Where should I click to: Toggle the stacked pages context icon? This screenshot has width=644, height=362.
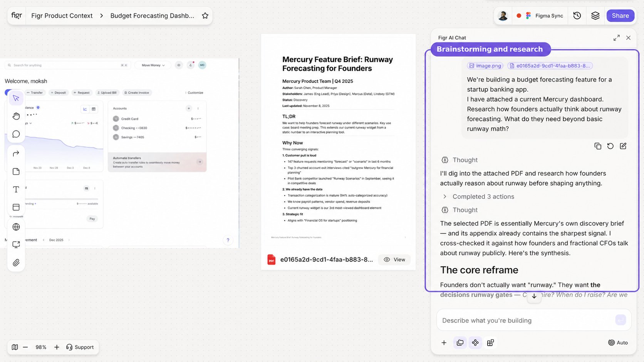(460, 343)
